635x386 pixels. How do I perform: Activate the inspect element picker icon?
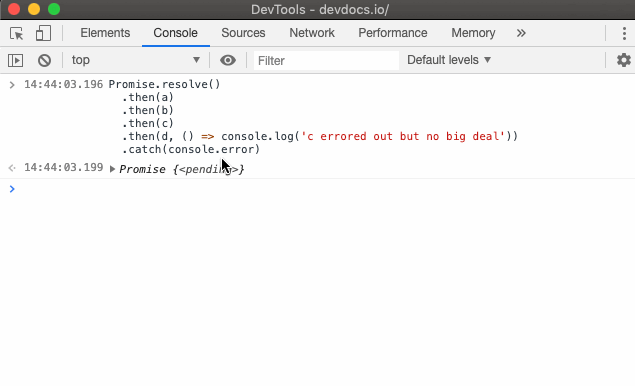(x=17, y=33)
